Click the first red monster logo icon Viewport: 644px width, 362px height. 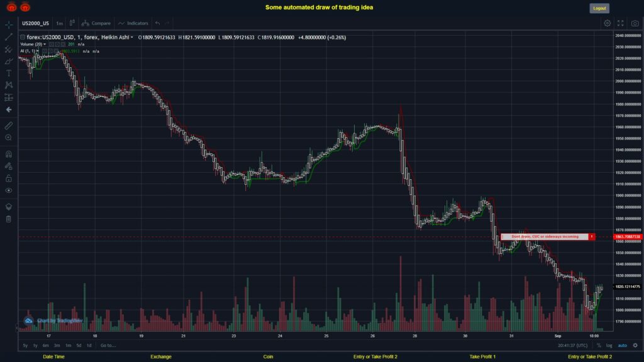pos(11,6)
